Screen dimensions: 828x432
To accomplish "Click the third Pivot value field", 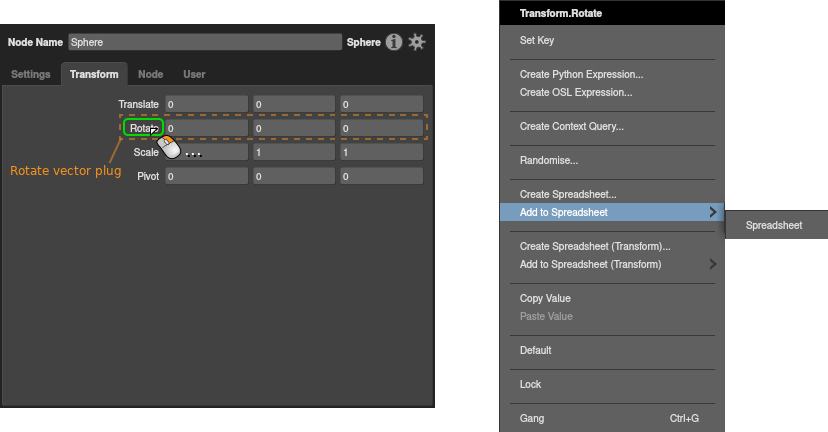I will (380, 176).
